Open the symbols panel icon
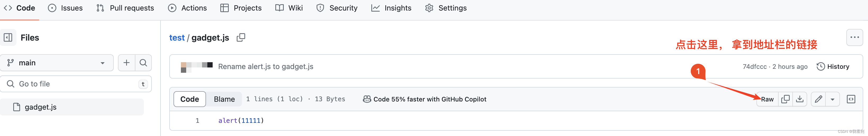This screenshot has height=136, width=868. coord(851,99)
